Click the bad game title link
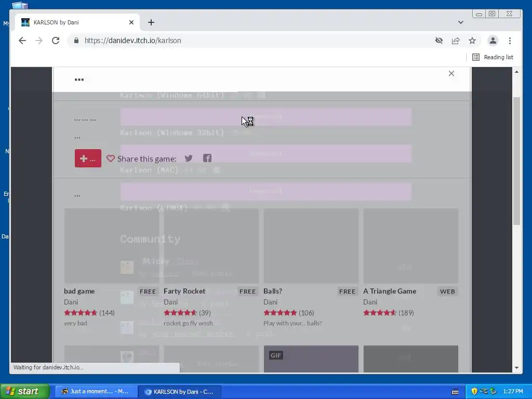This screenshot has width=532, height=399. (79, 291)
